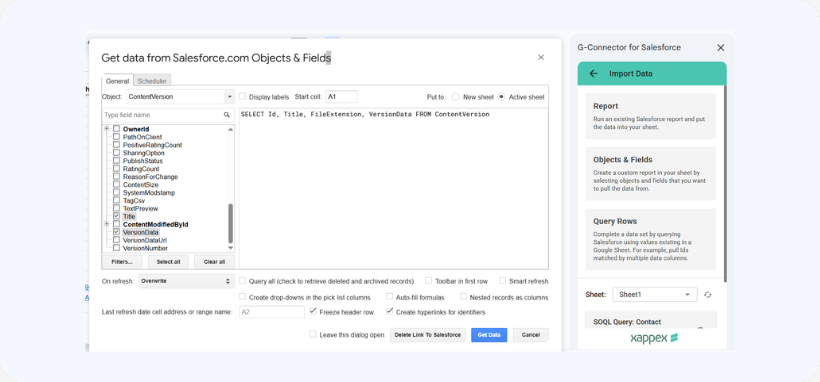Image resolution: width=820 pixels, height=382 pixels.
Task: Open the Query Rows import card
Action: [x=651, y=239]
